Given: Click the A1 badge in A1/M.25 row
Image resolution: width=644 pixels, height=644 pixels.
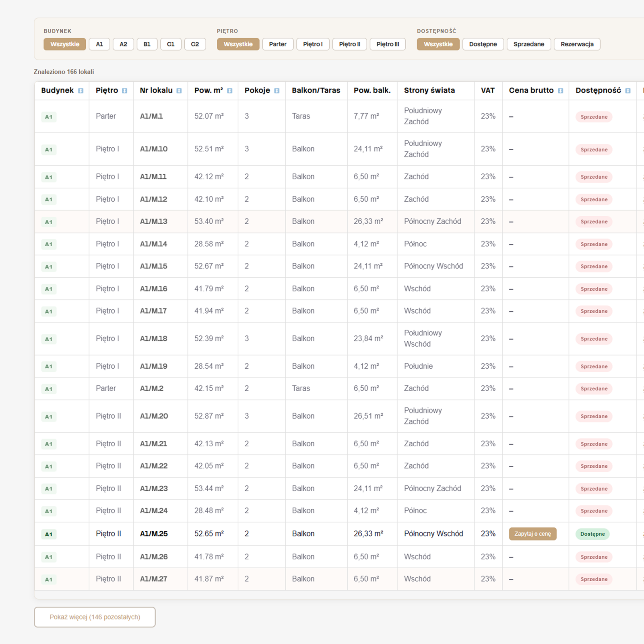Looking at the screenshot, I should click(x=49, y=534).
